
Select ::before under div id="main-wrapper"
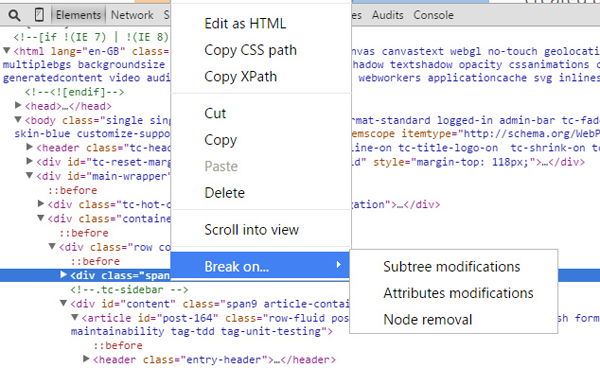coord(72,191)
